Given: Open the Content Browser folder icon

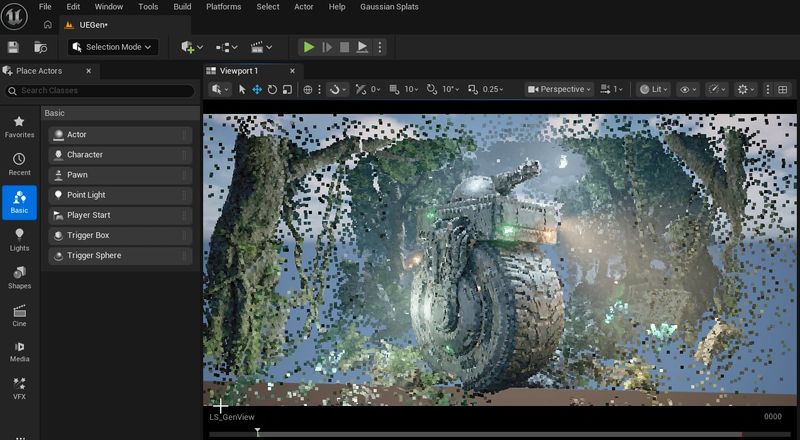Looking at the screenshot, I should 40,47.
